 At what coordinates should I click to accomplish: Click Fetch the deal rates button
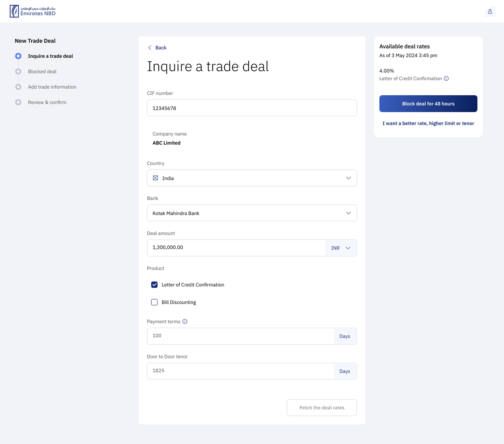(321, 407)
